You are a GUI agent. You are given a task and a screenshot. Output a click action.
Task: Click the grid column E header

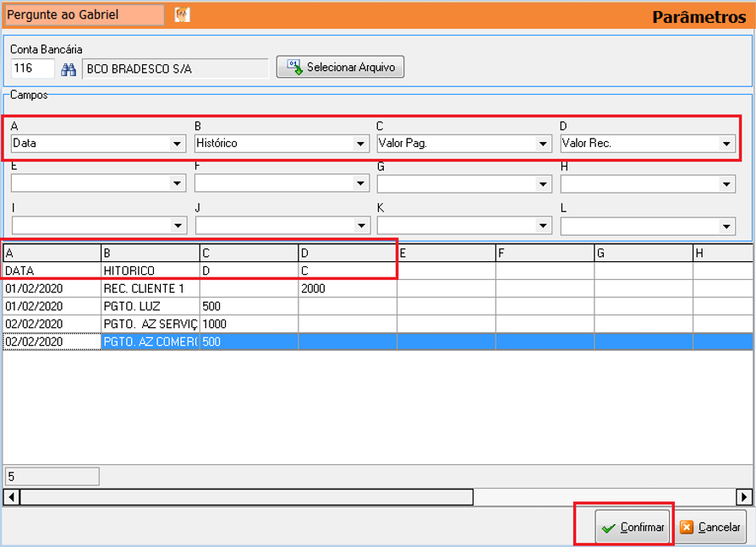[x=446, y=253]
